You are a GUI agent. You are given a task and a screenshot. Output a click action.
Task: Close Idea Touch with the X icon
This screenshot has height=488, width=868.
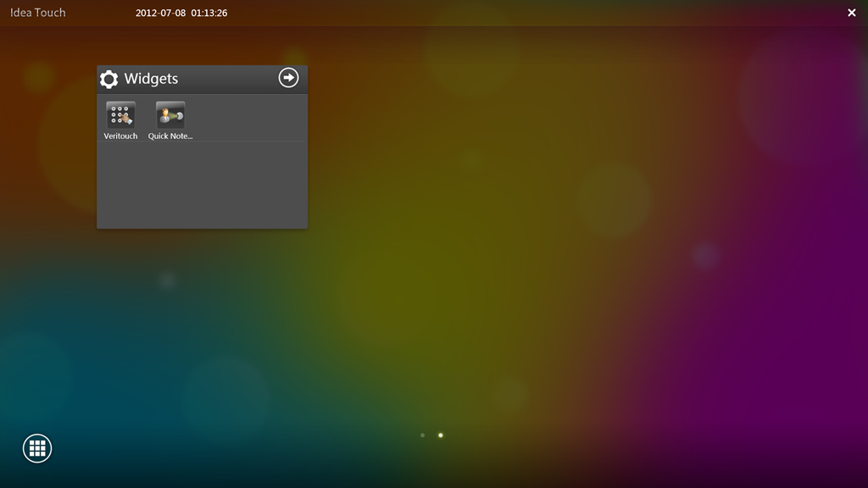point(852,13)
